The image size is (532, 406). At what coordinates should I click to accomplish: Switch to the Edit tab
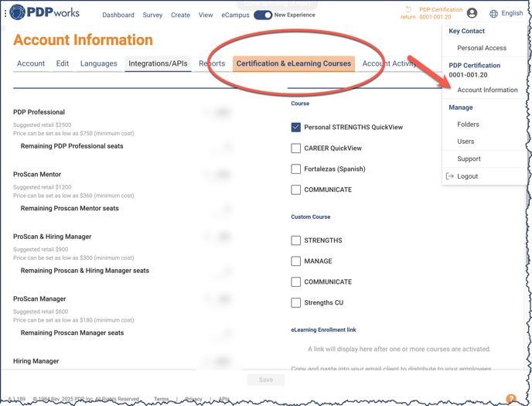pos(63,63)
